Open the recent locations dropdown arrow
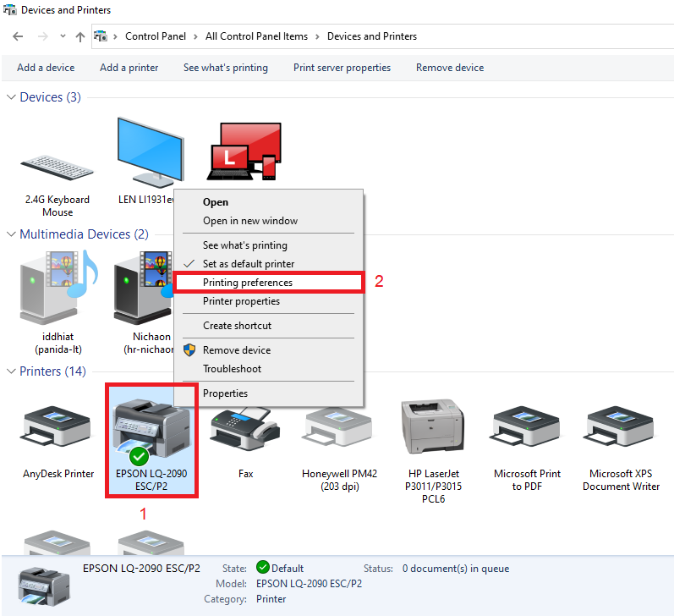The height and width of the screenshot is (616, 674). point(63,36)
